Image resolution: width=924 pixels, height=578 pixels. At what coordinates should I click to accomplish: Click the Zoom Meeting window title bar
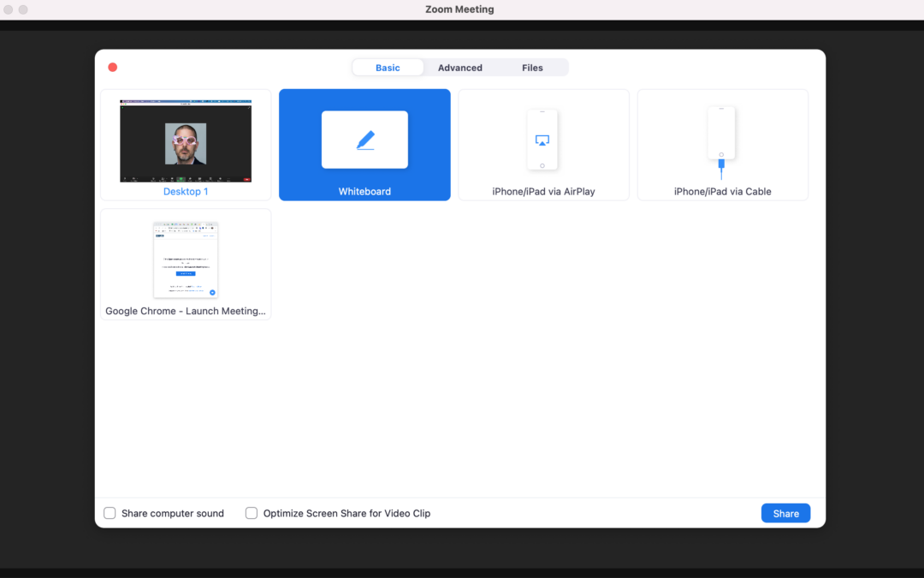(459, 9)
